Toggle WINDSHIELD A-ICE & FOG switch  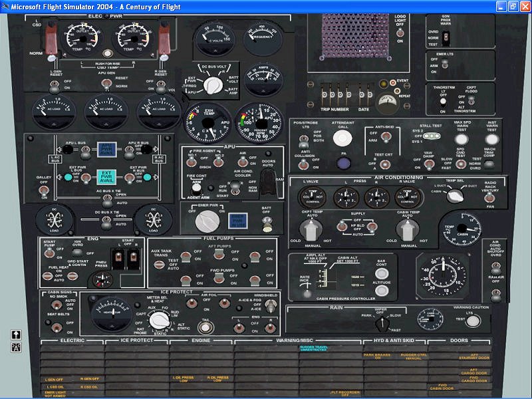tap(270, 306)
